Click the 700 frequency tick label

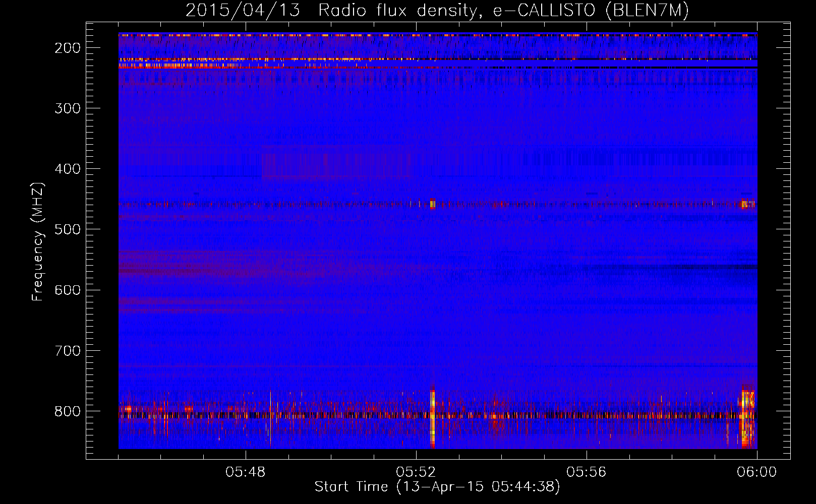tap(67, 350)
